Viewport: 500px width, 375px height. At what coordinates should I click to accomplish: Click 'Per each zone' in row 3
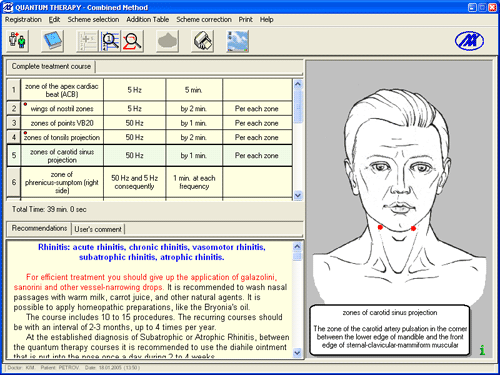pos(256,123)
